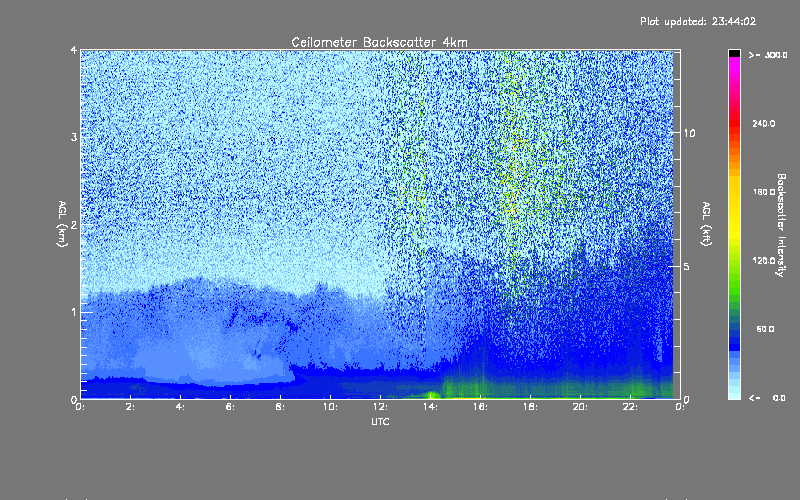Click the '12:' hour tick on the UTC axis
Screen dimensions: 800x500
click(380, 407)
